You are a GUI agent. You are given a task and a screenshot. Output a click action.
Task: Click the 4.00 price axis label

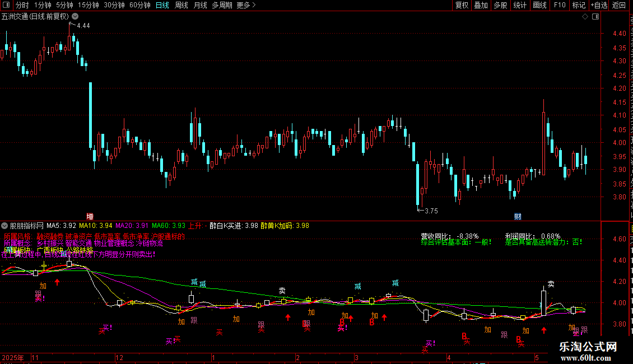point(619,142)
